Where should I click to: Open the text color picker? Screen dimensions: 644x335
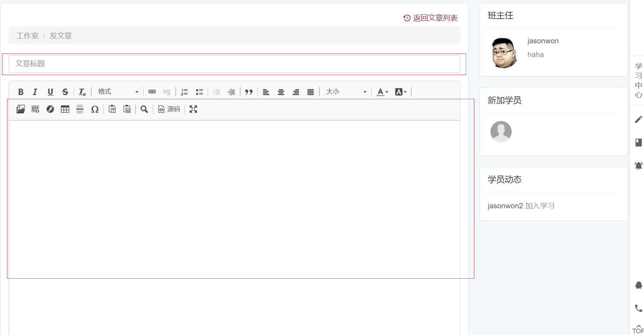click(x=382, y=92)
